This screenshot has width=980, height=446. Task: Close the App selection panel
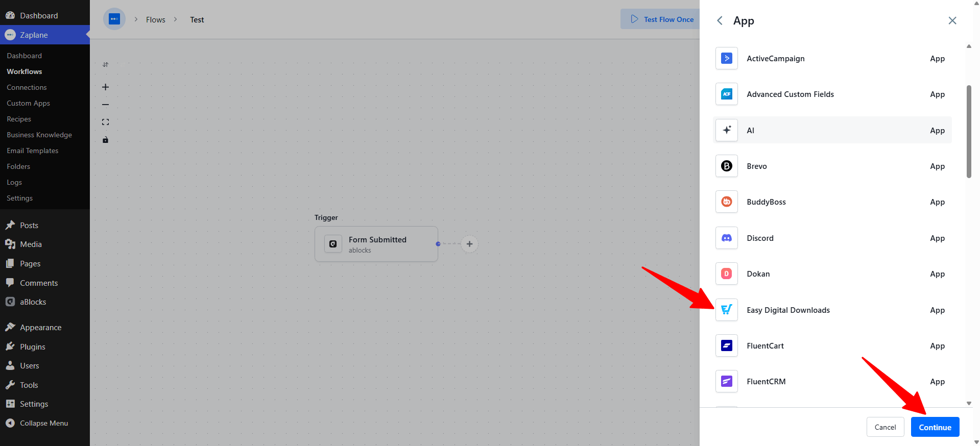point(952,20)
